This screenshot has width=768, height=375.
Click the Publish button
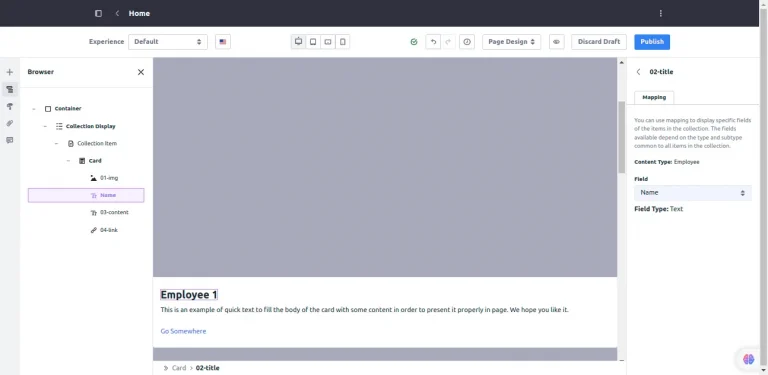pyautogui.click(x=652, y=42)
